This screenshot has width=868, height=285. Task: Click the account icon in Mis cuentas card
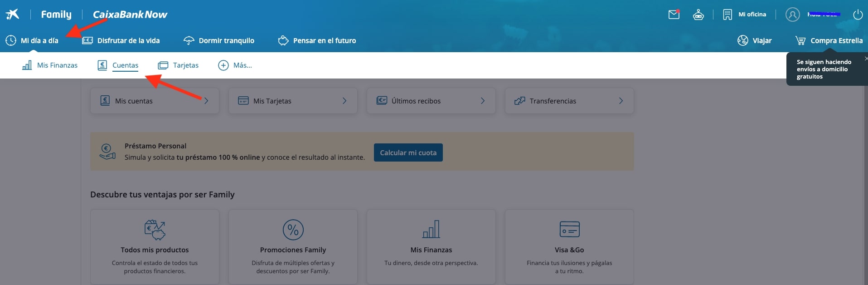tap(105, 101)
